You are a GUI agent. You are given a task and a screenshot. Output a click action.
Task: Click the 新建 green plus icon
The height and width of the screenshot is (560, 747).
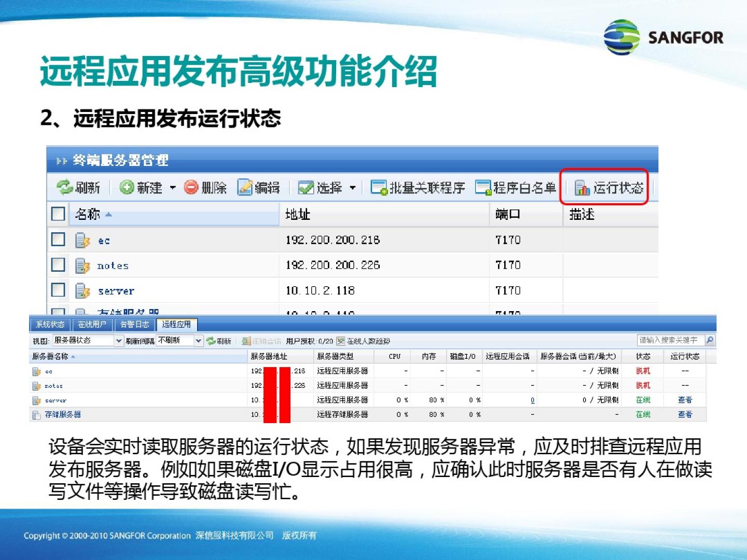click(127, 187)
